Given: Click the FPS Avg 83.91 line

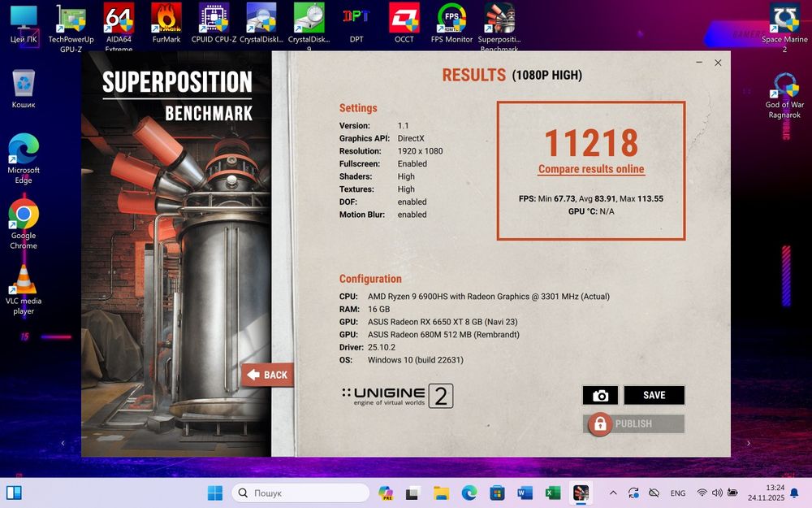Looking at the screenshot, I should point(591,198).
